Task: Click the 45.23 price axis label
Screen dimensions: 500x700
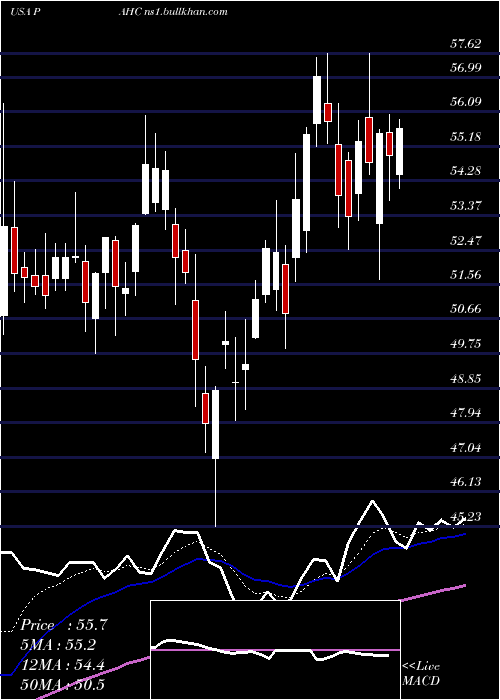Action: [x=466, y=516]
